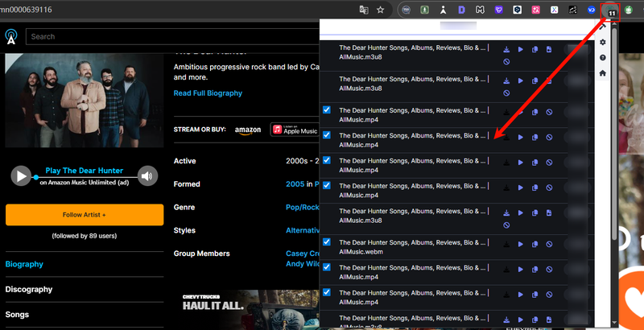Uncheck the second AllMusic.mp4 item checkbox

[327, 135]
